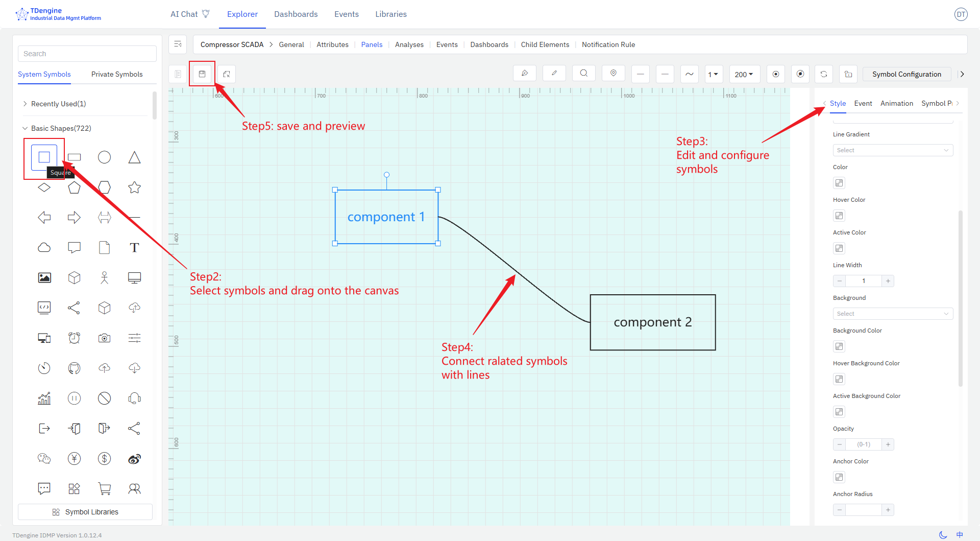Image resolution: width=980 pixels, height=541 pixels.
Task: Open the Line Gradient select dropdown
Action: click(892, 150)
